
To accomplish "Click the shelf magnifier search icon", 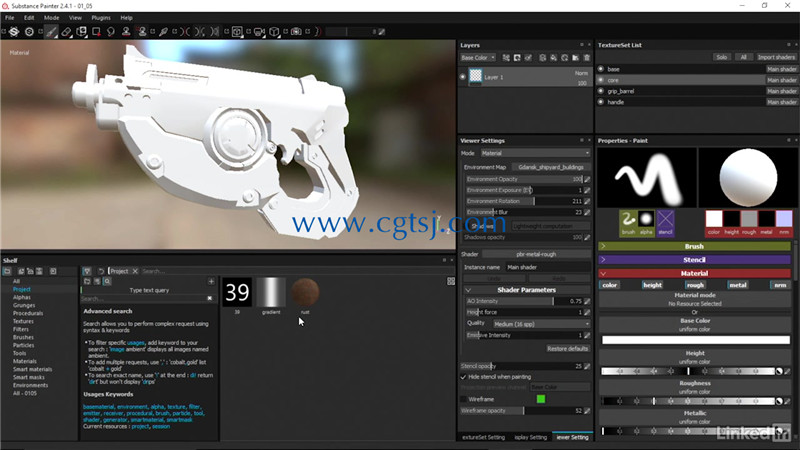I will [x=107, y=281].
